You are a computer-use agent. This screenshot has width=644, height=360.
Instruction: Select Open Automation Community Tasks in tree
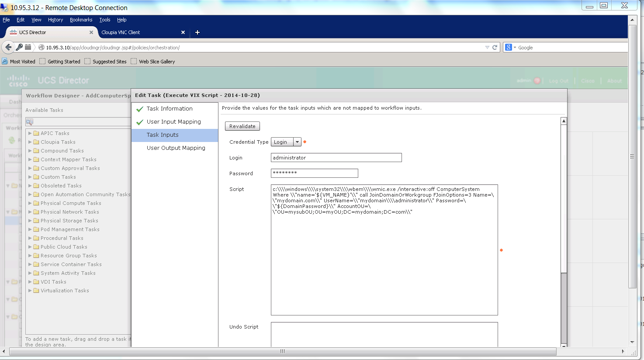click(86, 194)
